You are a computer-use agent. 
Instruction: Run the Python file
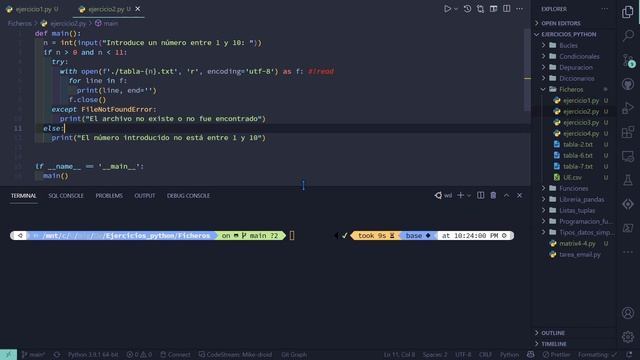447,9
